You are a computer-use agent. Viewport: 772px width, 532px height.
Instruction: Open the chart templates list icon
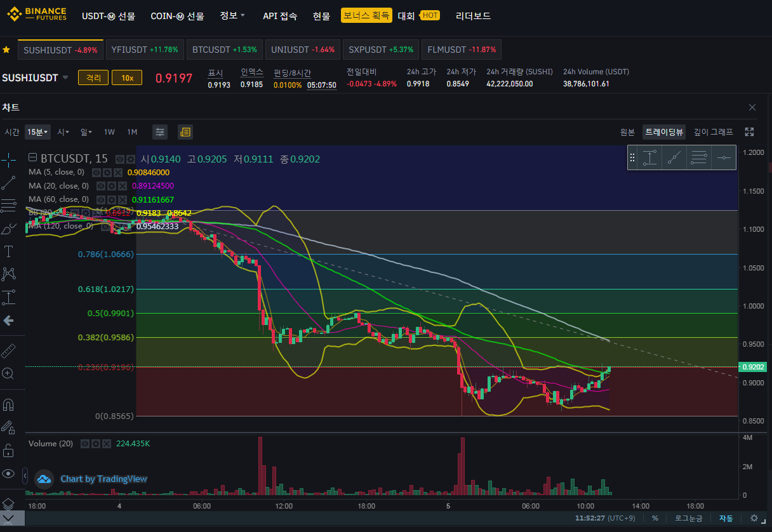pos(185,132)
